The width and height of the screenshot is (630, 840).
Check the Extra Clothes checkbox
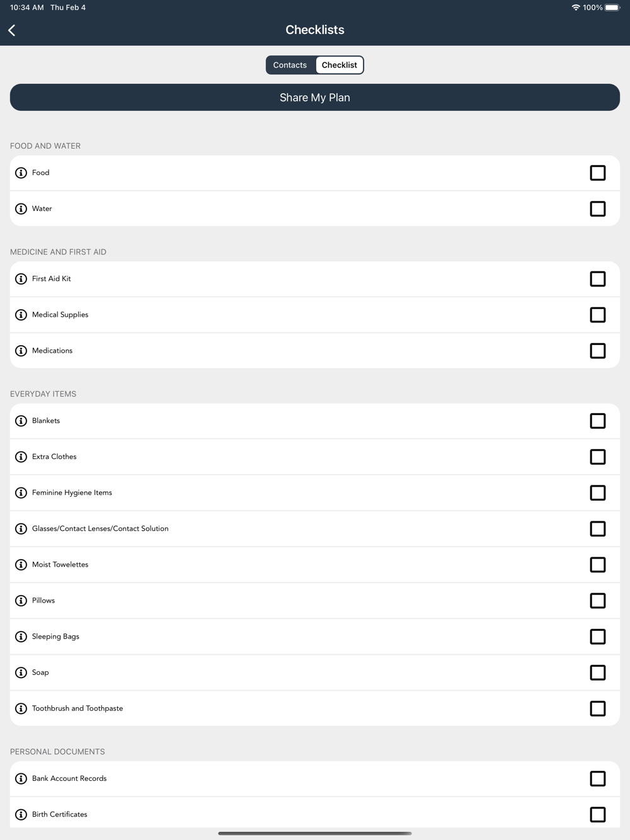point(598,457)
